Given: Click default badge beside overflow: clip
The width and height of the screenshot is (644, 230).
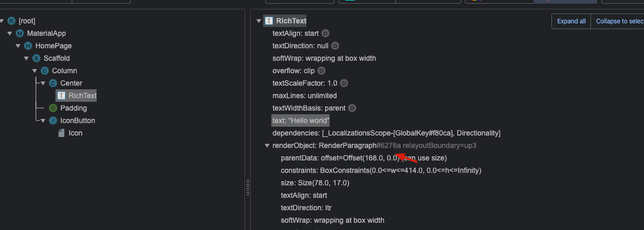Looking at the screenshot, I should [321, 71].
